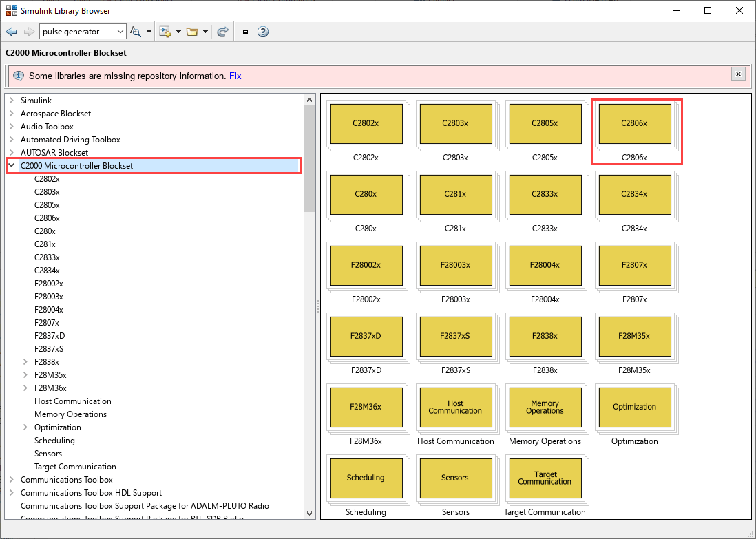Click the library tree vertical scrollbar

coord(309,158)
